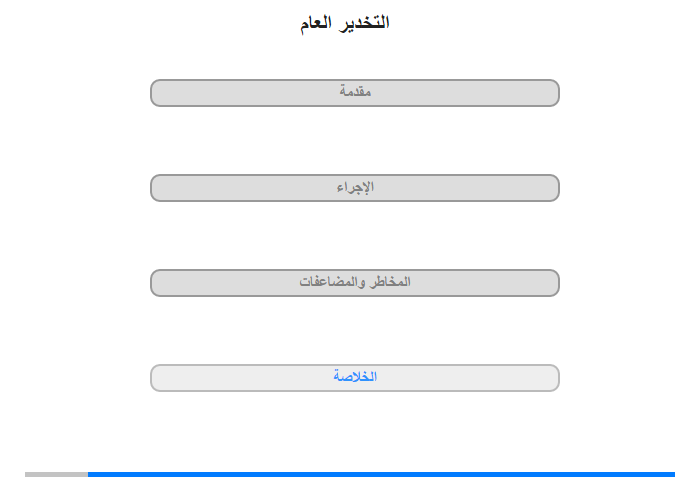Go to the Introduction (مقدمة) module
The width and height of the screenshot is (700, 480).
(354, 93)
